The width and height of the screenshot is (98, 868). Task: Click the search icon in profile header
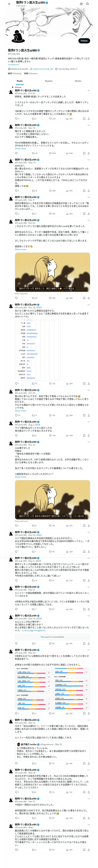click(88, 4)
